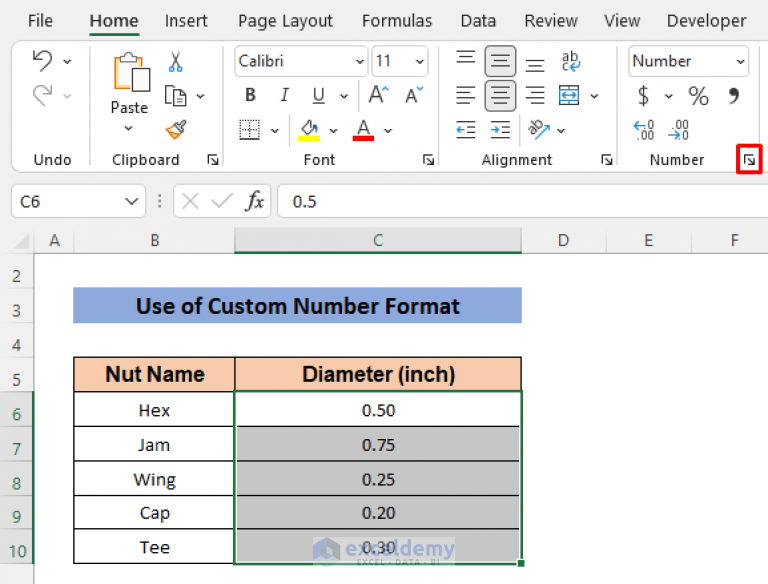
Task: Expand the Name Box dropdown arrow
Action: [131, 201]
